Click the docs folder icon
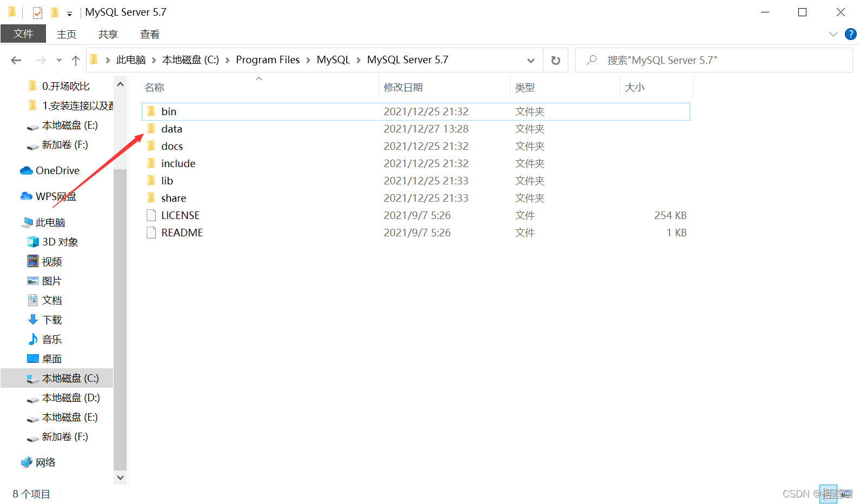860x504 pixels. (151, 146)
